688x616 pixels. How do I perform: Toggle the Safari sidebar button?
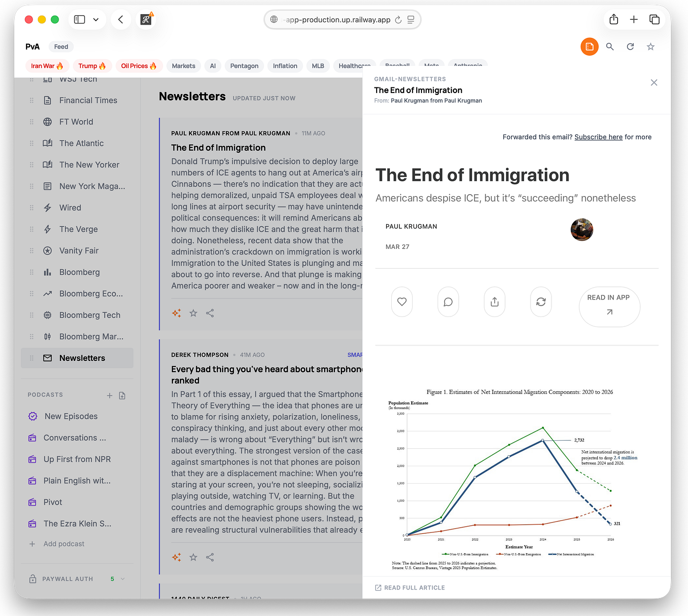click(x=80, y=19)
